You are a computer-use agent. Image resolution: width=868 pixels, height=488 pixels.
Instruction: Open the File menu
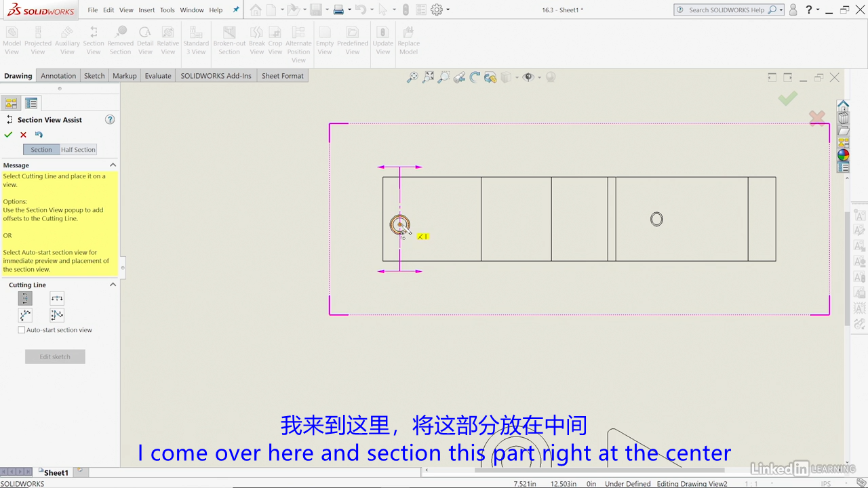pos(93,10)
